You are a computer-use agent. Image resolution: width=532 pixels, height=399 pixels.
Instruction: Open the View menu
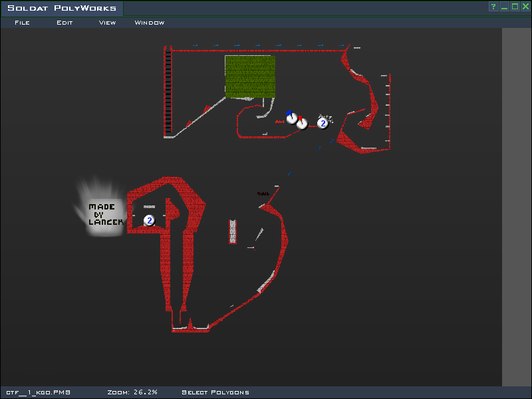[x=107, y=23]
